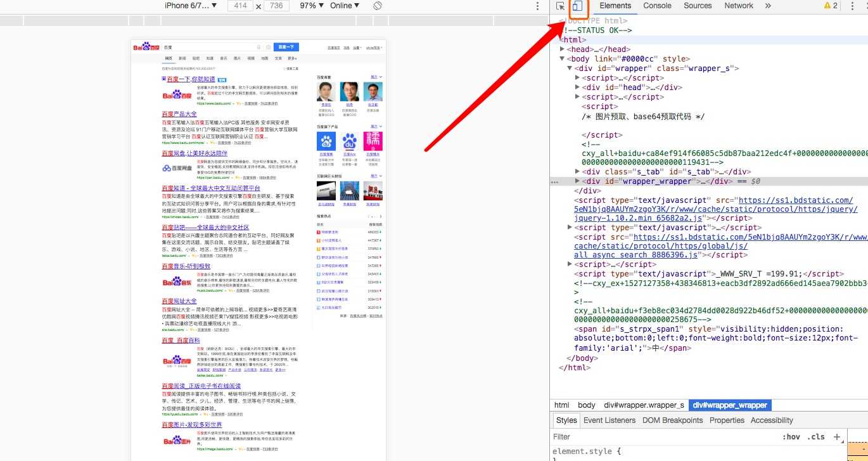Click the blue Baidu paw product icon

326,141
